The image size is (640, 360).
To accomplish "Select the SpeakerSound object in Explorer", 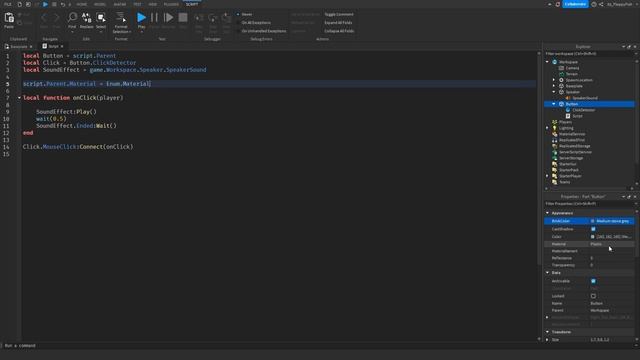I will tap(584, 98).
